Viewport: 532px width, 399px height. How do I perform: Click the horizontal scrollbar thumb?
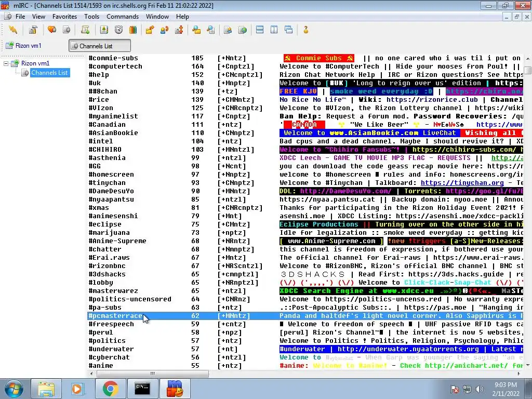[x=153, y=374]
